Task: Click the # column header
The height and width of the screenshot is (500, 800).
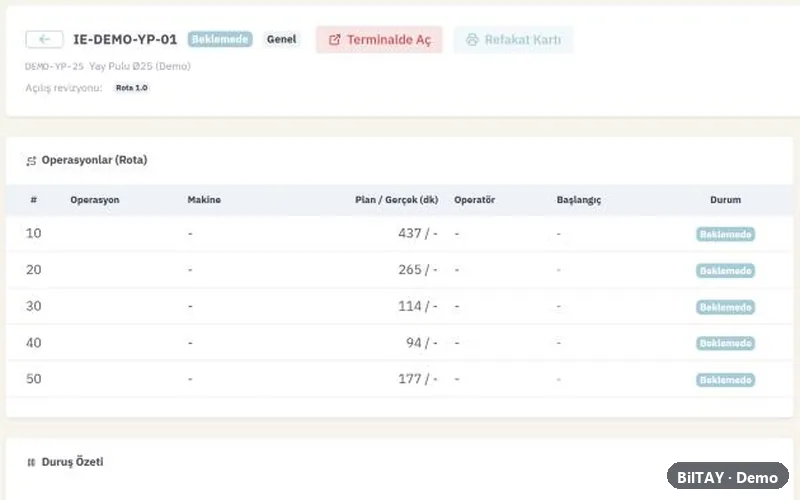Action: (x=34, y=200)
